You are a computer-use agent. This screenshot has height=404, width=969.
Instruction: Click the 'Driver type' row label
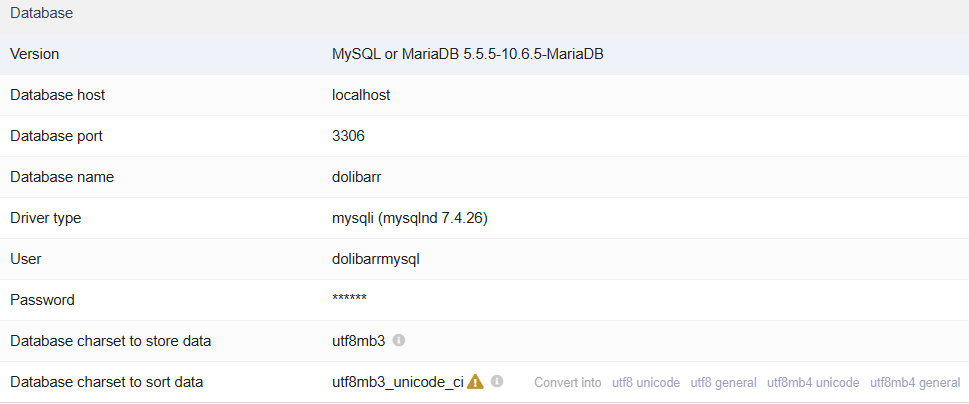click(x=46, y=218)
